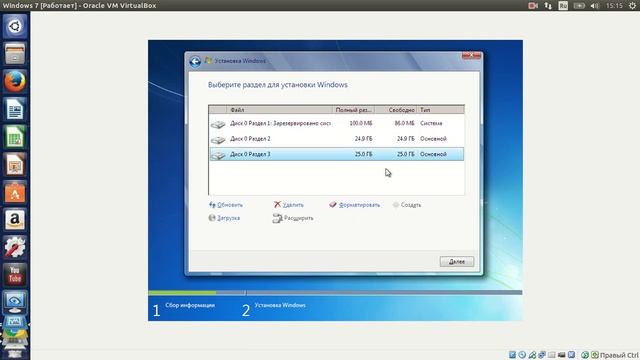Click the VirtualBox optical disc status icon
This screenshot has height=360, width=640.
coord(522,355)
